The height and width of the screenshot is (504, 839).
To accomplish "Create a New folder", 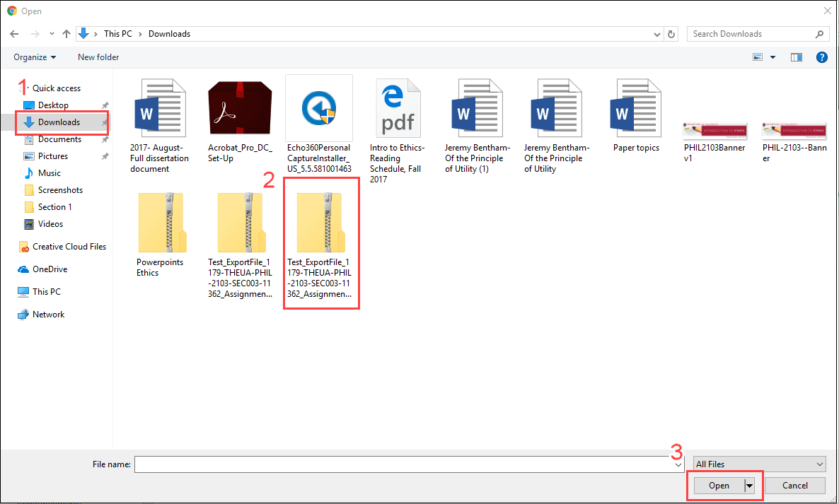I will (98, 57).
